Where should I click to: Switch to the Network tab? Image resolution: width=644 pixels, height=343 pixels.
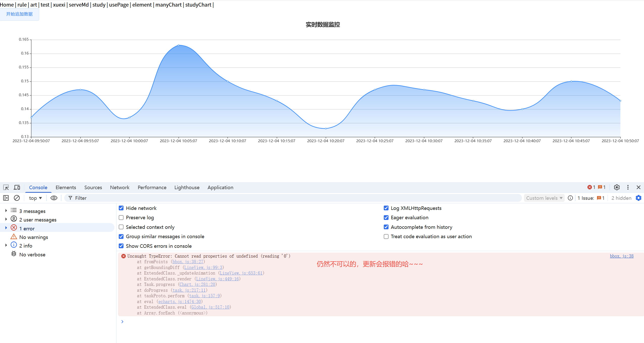[x=120, y=187]
